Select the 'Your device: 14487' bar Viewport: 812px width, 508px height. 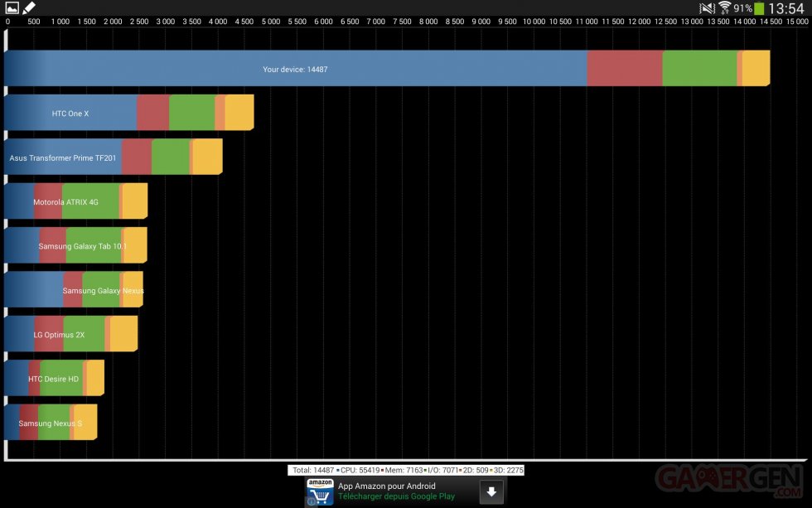(x=386, y=69)
